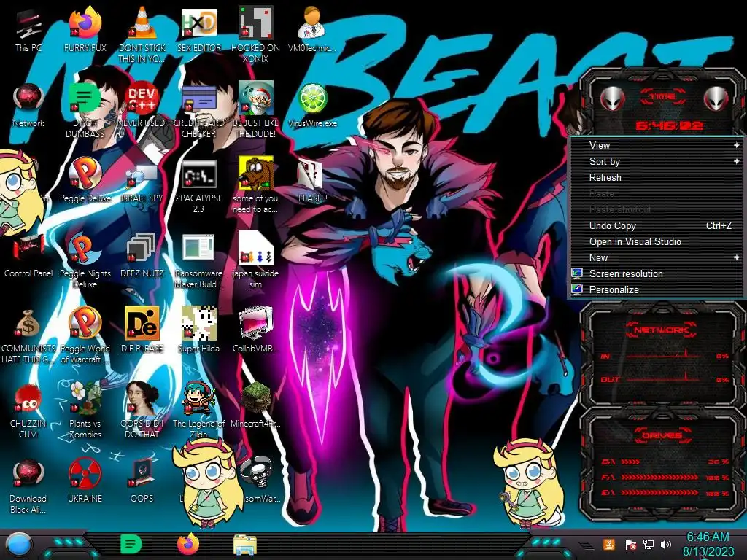Viewport: 747px width, 560px height.
Task: Select the CREDIT CARD CHECKER icon
Action: [198, 99]
